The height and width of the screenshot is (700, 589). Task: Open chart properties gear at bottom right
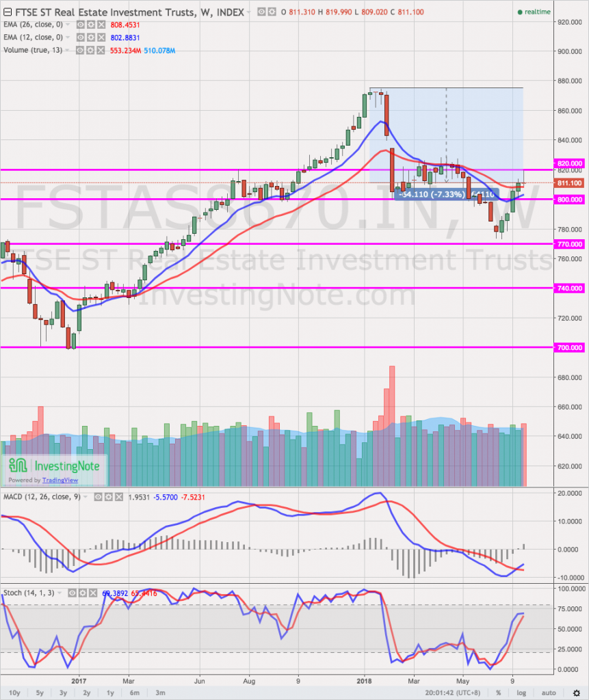[577, 692]
